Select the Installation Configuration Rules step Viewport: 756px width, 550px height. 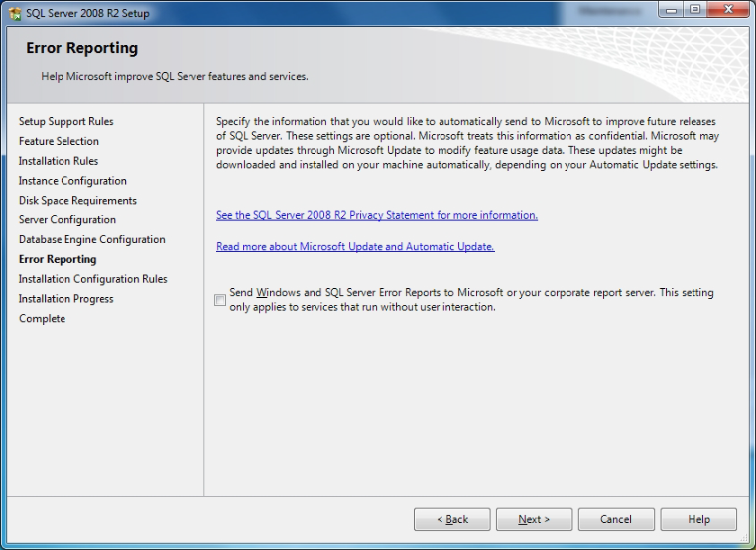[93, 279]
